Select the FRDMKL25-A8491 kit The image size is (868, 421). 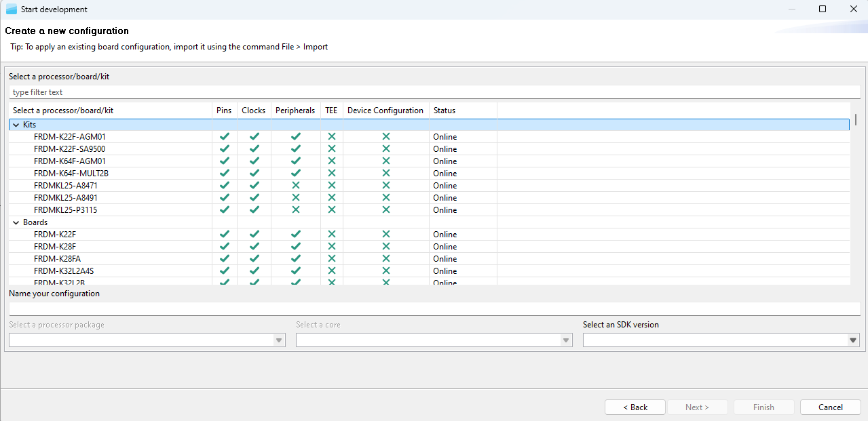[x=66, y=197]
